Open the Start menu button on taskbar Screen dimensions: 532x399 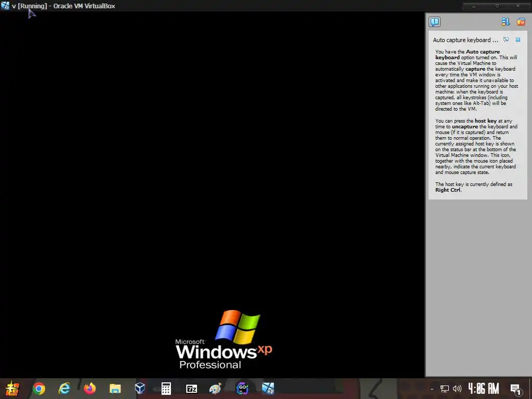pos(12,389)
